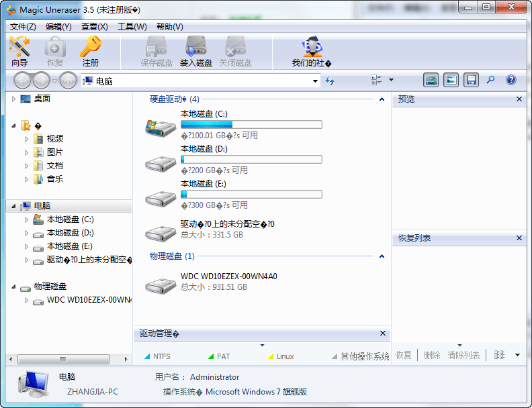The height and width of the screenshot is (408, 532).
Task: Click the Linux legend entry
Action: (281, 356)
